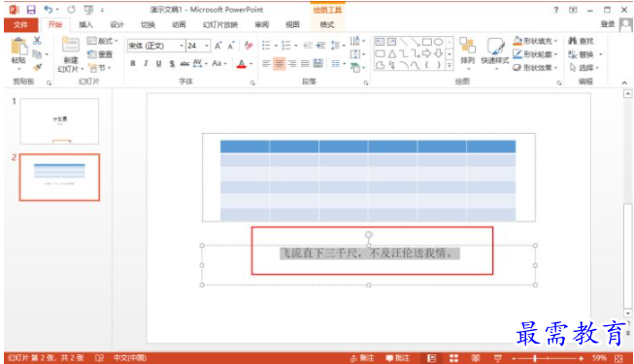
Task: Click the 重置 Reset button
Action: click(100, 54)
